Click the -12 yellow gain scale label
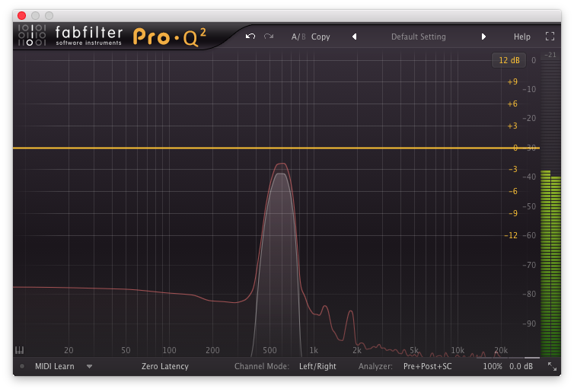Viewport: 574px width, 392px height. click(x=511, y=235)
